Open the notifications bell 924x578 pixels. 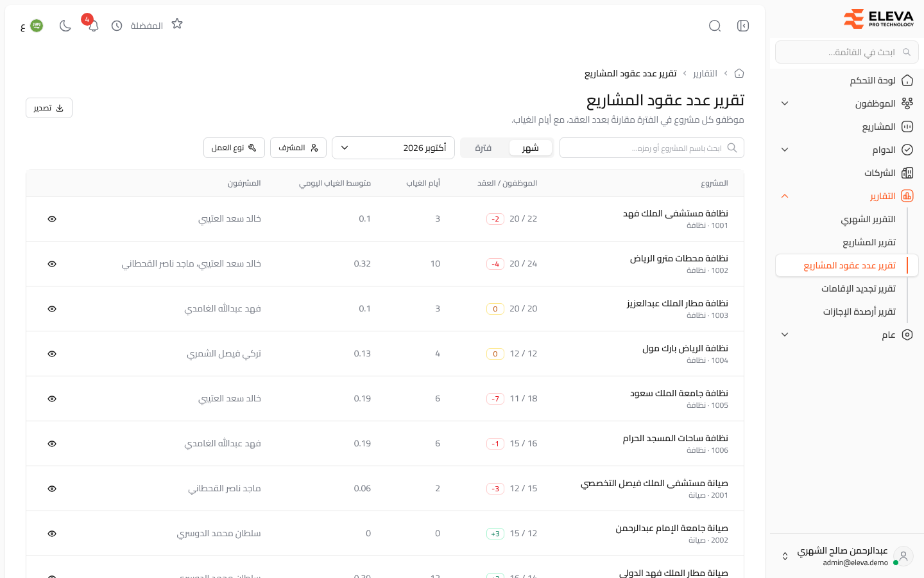[x=94, y=26]
